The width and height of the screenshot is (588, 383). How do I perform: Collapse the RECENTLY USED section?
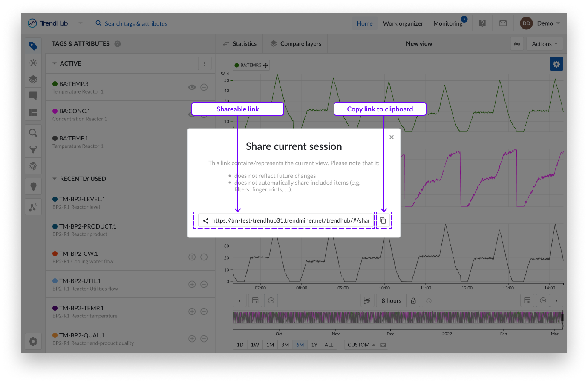click(x=55, y=179)
